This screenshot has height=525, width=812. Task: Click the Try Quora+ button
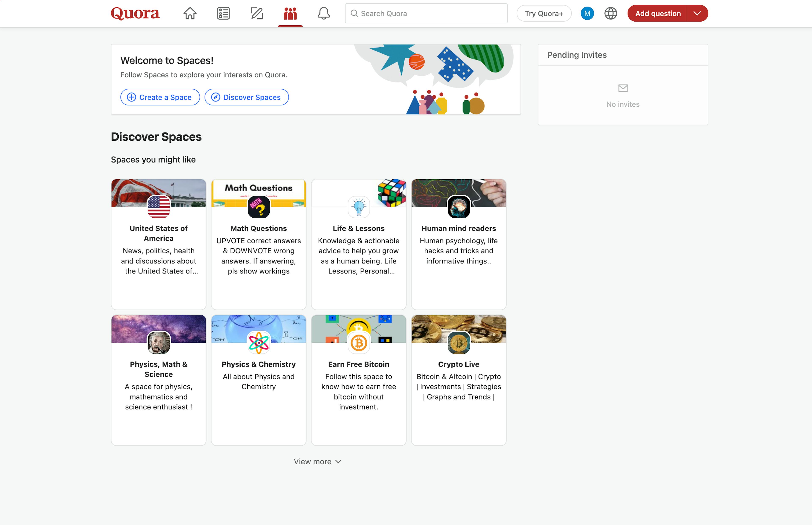[544, 13]
